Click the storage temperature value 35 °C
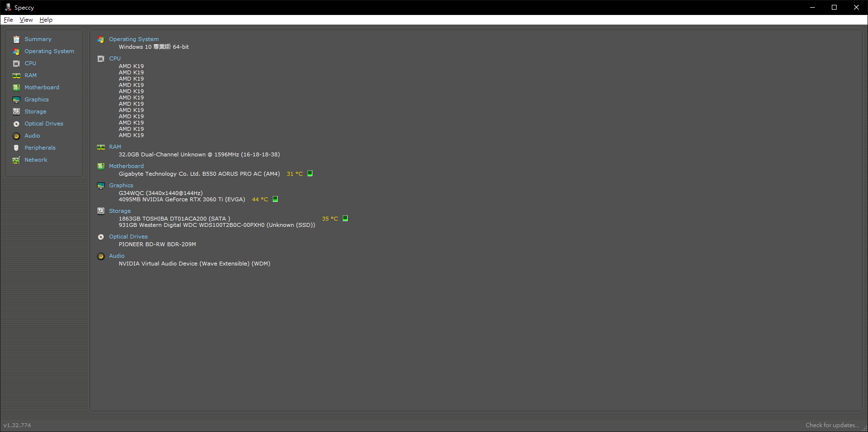Screen dimensions: 868x432 tap(330, 219)
